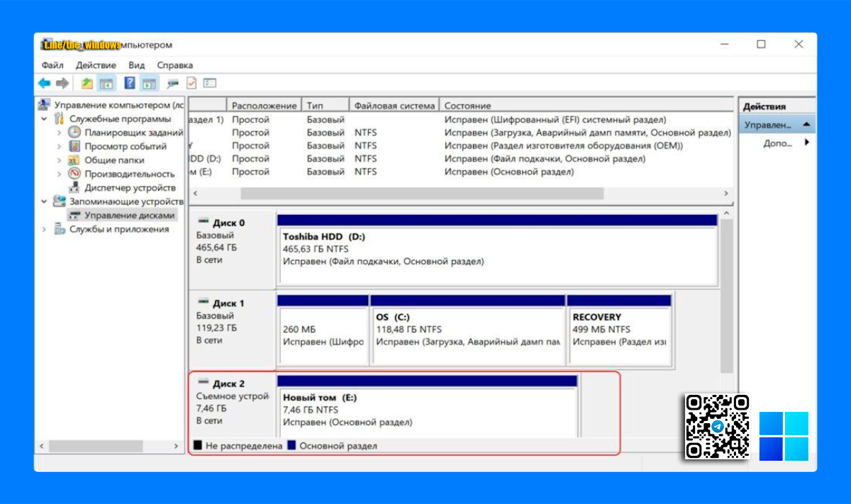The height and width of the screenshot is (504, 851).
Task: Click the left arrow of the tree pane scrollbar
Action: 42,446
